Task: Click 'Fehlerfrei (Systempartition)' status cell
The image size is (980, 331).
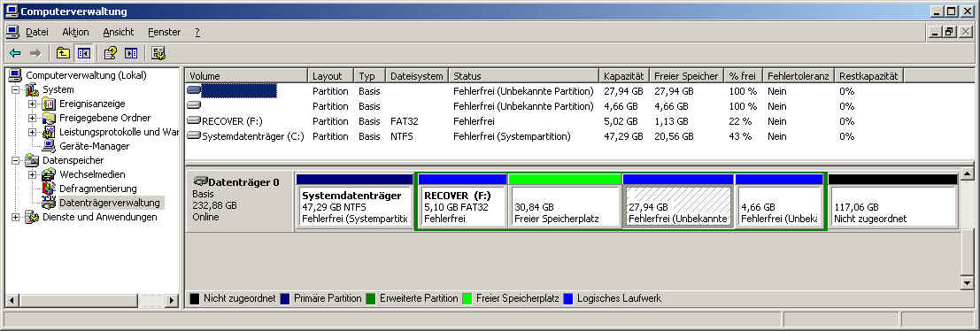Action: 512,136
